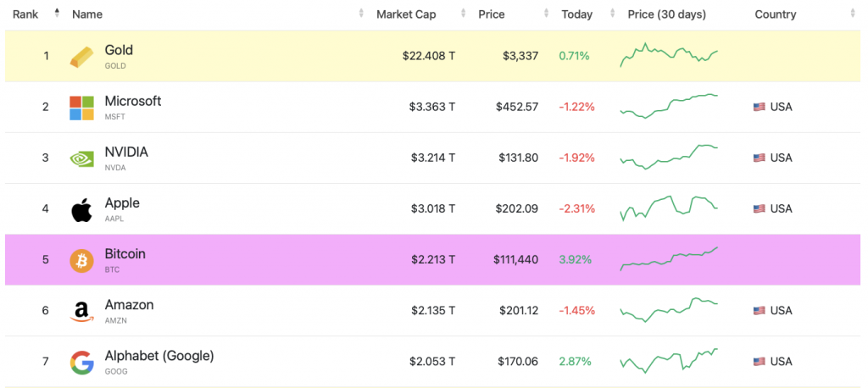868x388 pixels.
Task: Click the Price (30 days) column header
Action: (666, 14)
